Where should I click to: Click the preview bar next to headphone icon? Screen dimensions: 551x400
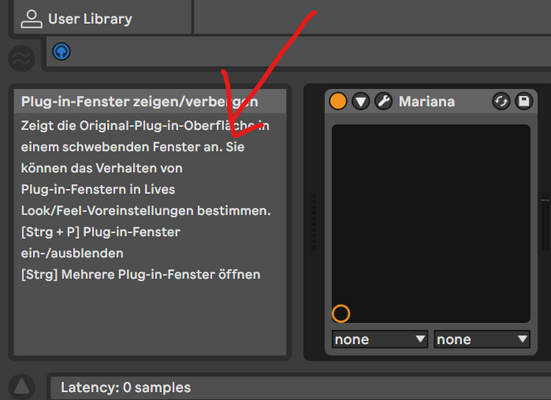(299, 52)
